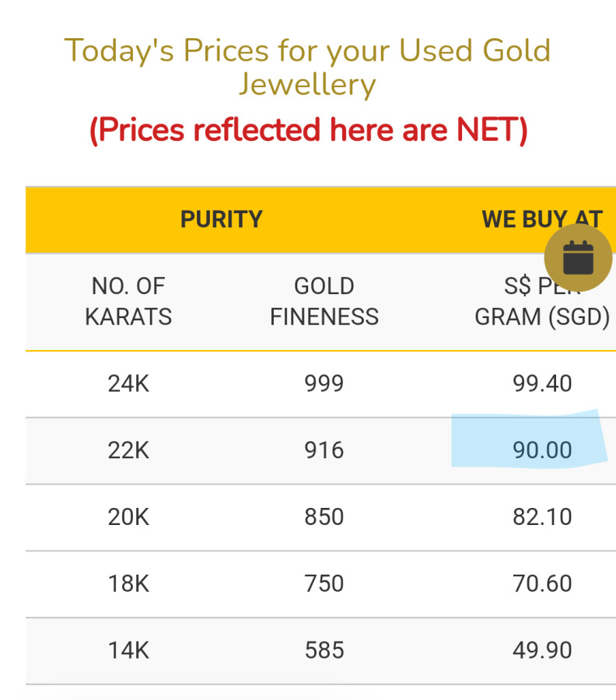This screenshot has width=616, height=700.
Task: Click the red "Prices reflected here are NET" notice
Action: (308, 130)
